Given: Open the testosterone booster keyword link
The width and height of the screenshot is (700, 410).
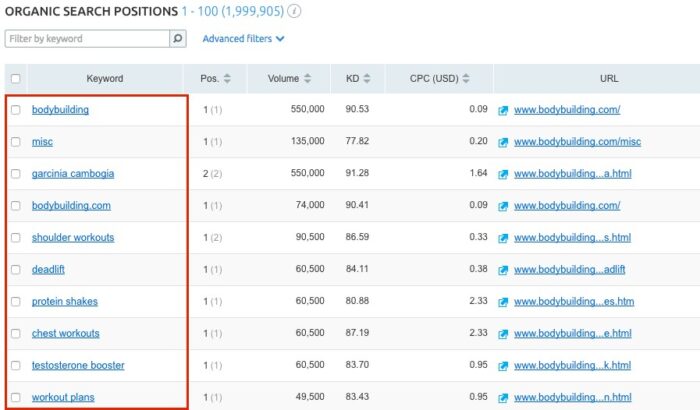Looking at the screenshot, I should tap(78, 366).
